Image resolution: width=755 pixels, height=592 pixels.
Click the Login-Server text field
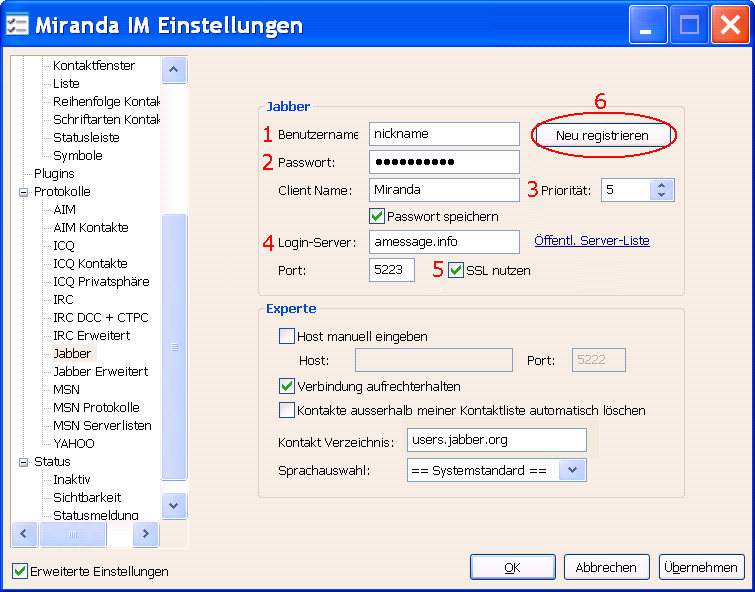pos(444,242)
